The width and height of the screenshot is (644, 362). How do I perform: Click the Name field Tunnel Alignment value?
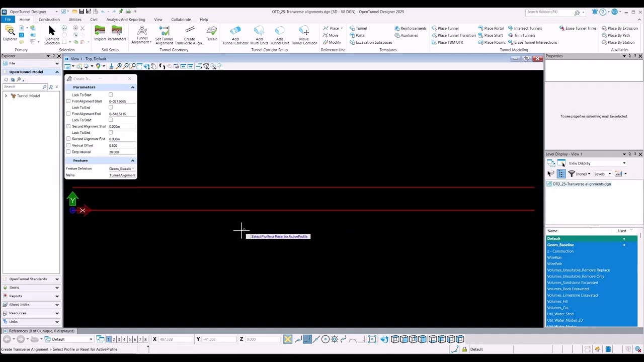[122, 175]
